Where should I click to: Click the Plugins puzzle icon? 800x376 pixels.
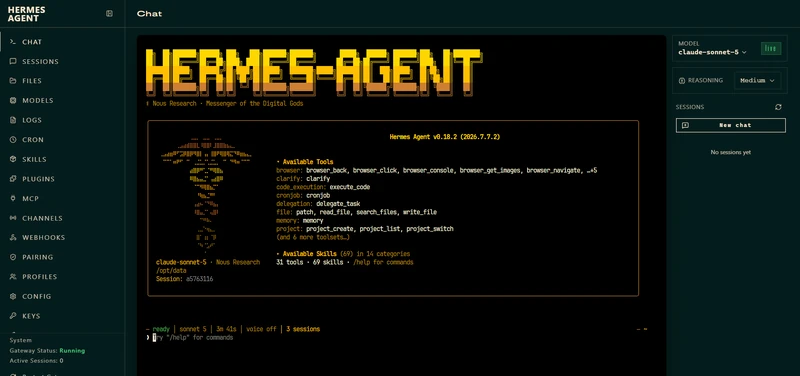point(13,179)
